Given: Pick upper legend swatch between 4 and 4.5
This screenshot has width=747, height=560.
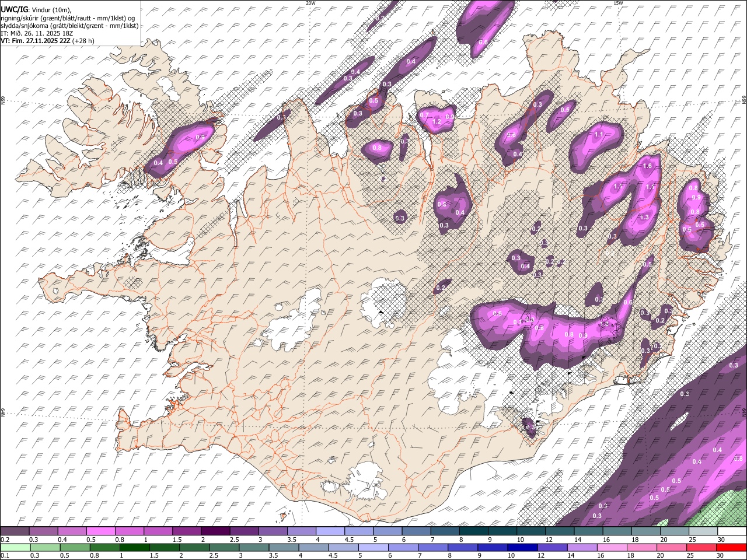Looking at the screenshot, I should pos(330,531).
